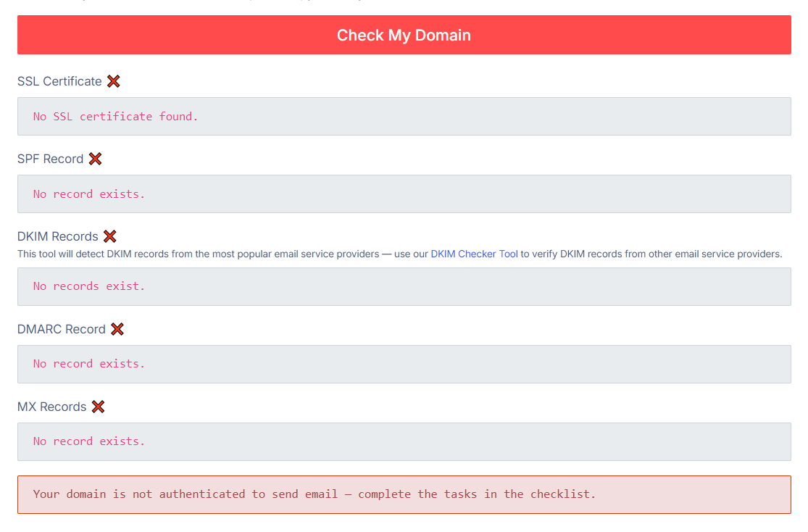Select the SPF Record section heading

click(x=49, y=159)
